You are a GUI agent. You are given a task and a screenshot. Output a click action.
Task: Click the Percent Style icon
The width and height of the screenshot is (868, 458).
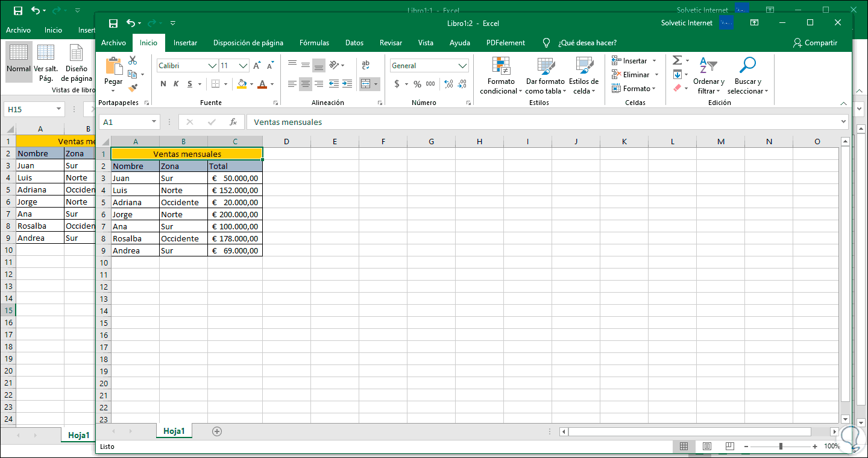click(417, 84)
